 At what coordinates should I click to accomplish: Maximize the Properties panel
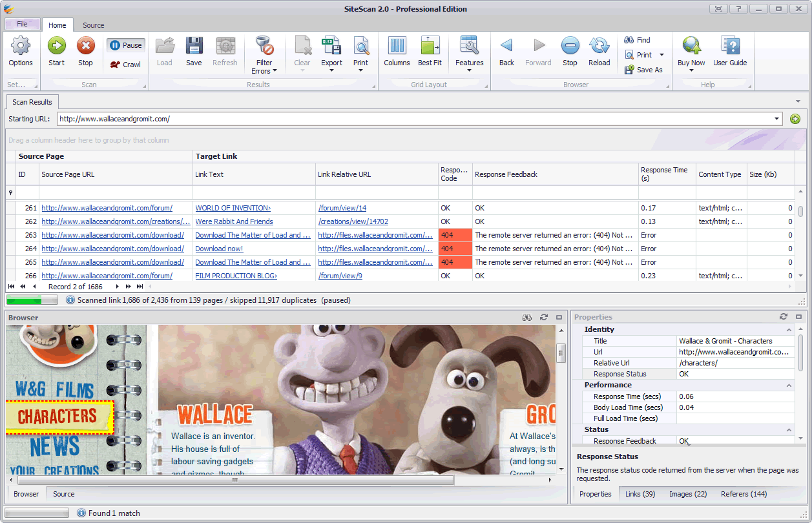pyautogui.click(x=800, y=316)
